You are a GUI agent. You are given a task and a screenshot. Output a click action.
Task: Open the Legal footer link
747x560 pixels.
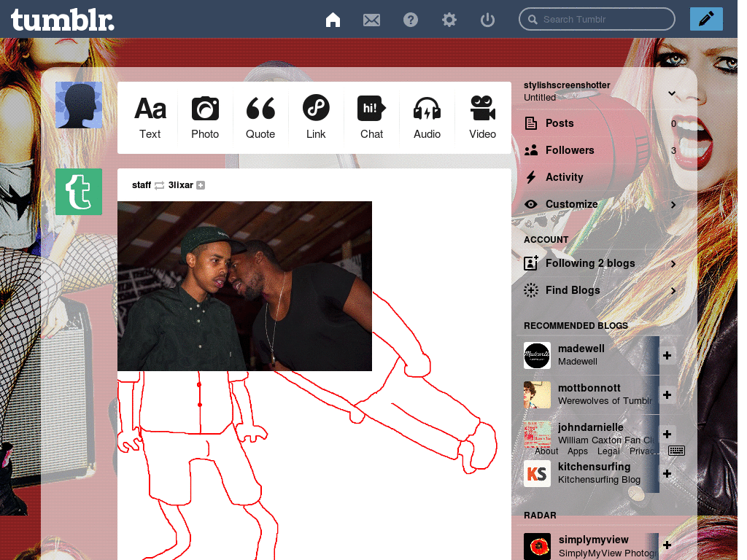point(608,451)
